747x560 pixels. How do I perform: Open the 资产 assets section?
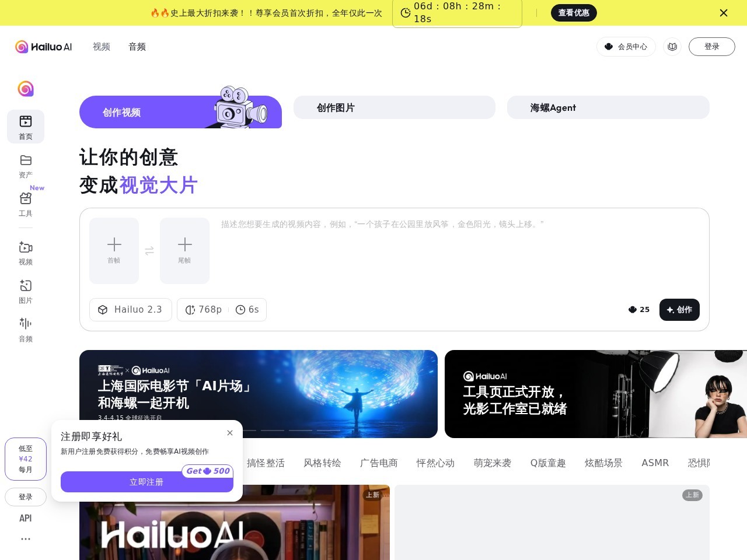click(x=26, y=165)
